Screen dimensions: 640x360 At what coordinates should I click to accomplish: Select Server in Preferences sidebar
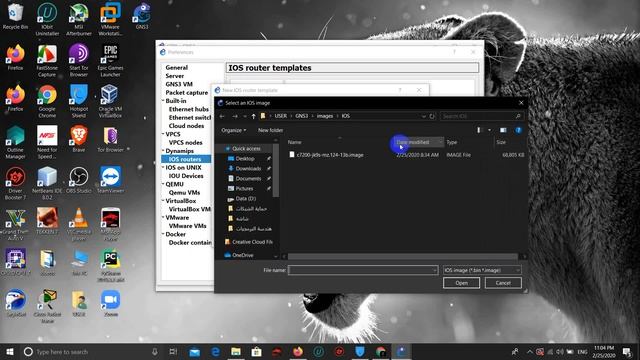174,76
